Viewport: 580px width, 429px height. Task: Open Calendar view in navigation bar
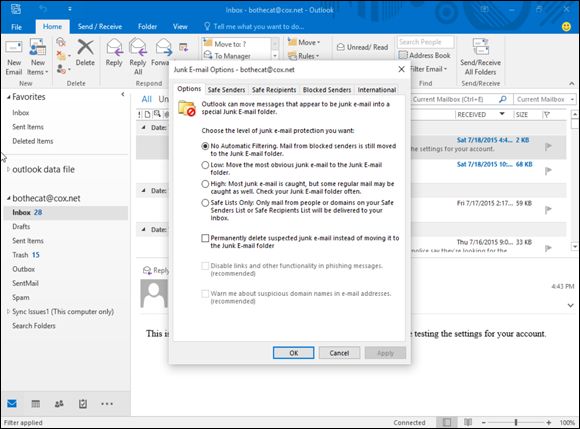click(x=36, y=403)
